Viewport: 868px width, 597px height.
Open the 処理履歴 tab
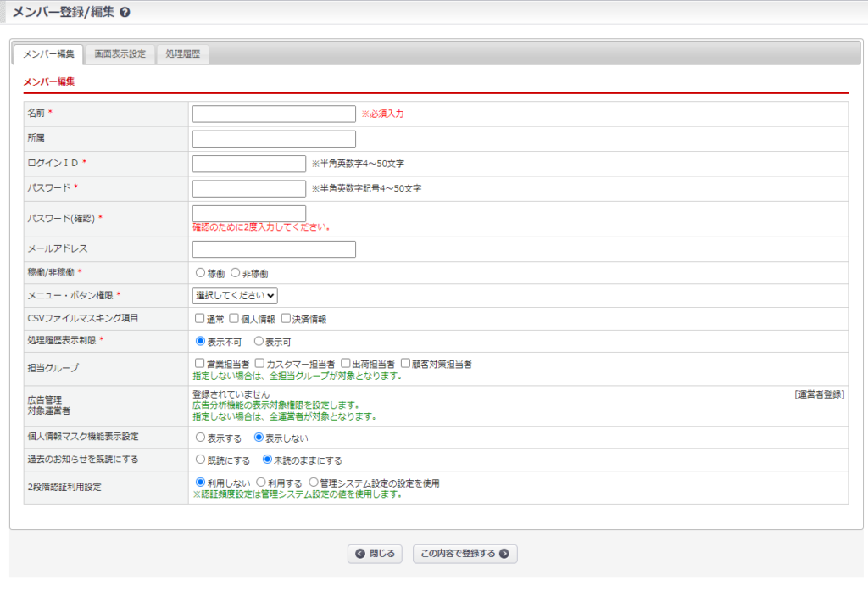click(x=182, y=54)
